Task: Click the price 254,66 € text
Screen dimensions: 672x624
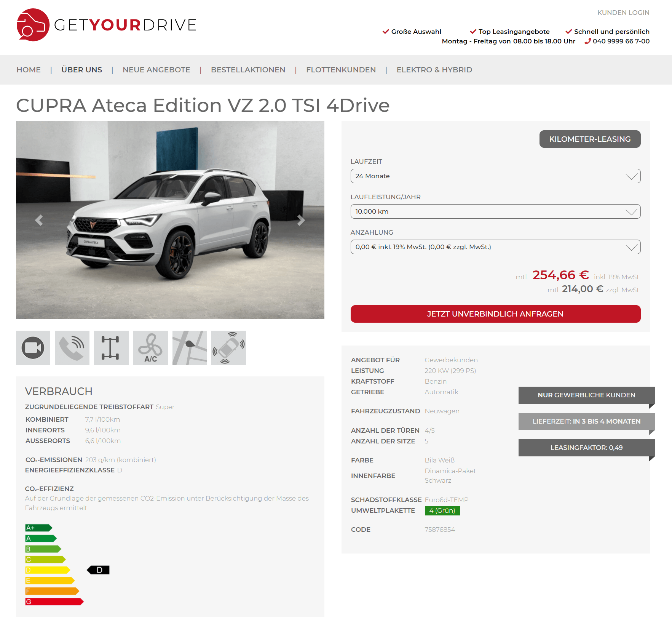Action: tap(560, 275)
